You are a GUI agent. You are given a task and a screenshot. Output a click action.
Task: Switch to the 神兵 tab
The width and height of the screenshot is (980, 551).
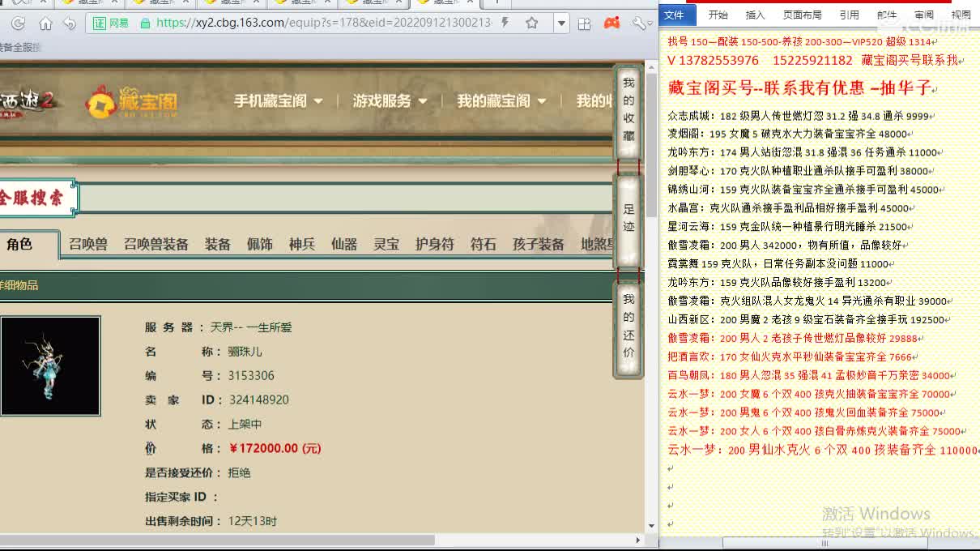click(302, 244)
